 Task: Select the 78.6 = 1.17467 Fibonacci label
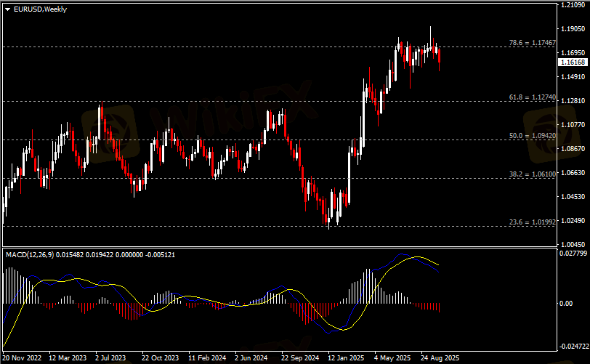pos(532,44)
